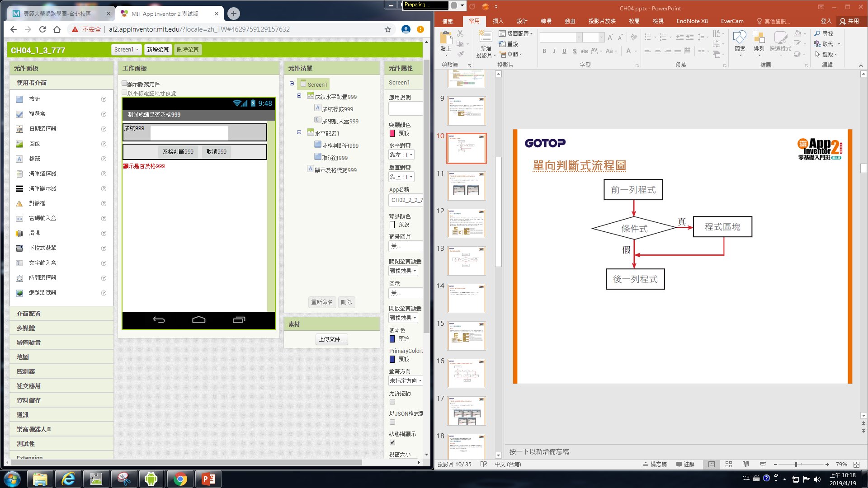Click the App名稱 input field

406,200
